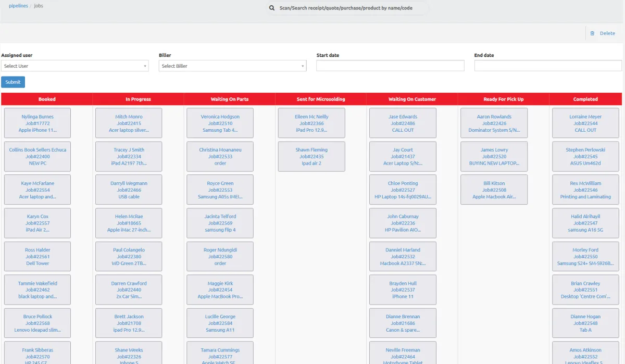Open Brian Crawley job card
The height and width of the screenshot is (364, 625).
click(x=585, y=290)
